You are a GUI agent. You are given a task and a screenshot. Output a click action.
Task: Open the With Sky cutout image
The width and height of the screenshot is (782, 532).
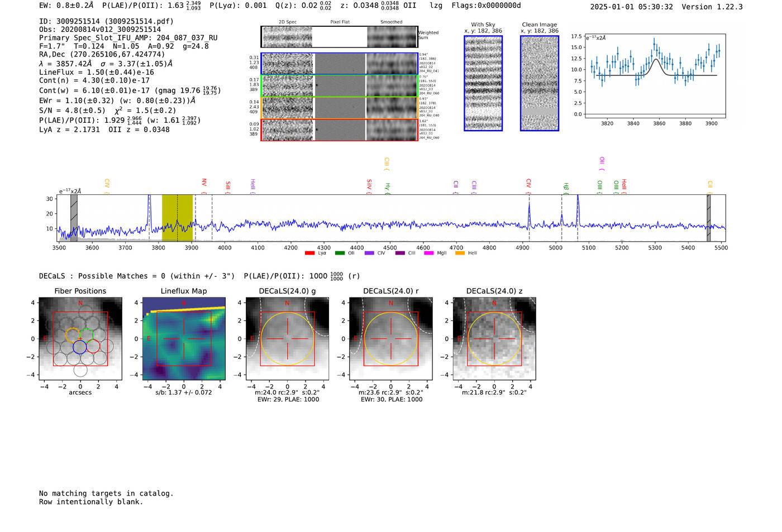click(483, 83)
